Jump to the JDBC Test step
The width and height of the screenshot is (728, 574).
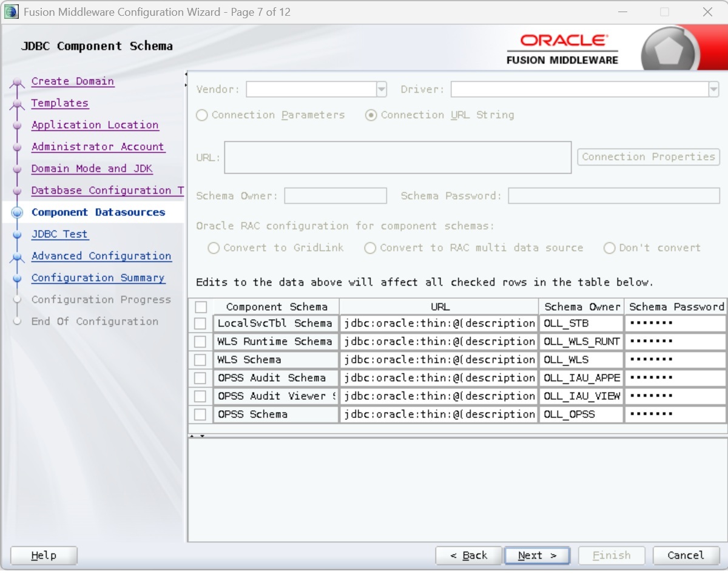click(x=59, y=234)
